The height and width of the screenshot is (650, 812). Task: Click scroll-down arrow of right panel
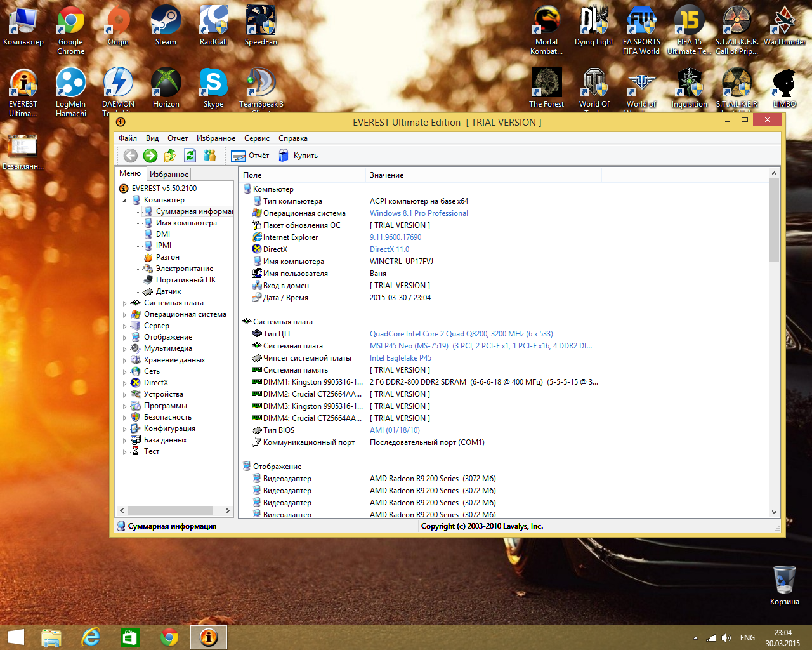tap(774, 512)
